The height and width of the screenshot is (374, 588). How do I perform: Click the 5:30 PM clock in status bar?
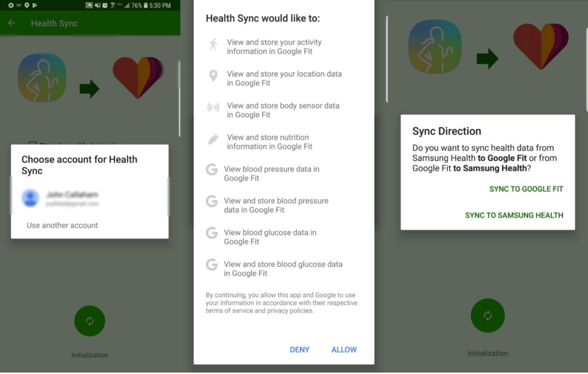pyautogui.click(x=160, y=5)
